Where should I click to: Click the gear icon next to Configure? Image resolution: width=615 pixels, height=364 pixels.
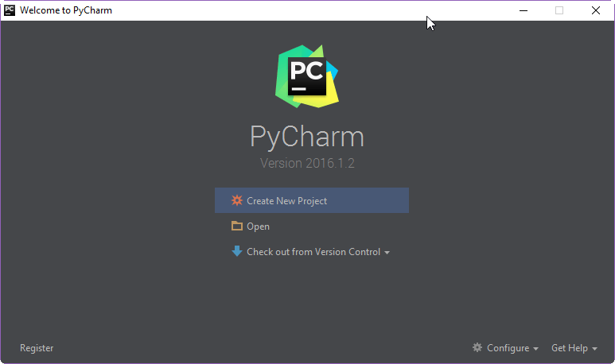point(477,347)
